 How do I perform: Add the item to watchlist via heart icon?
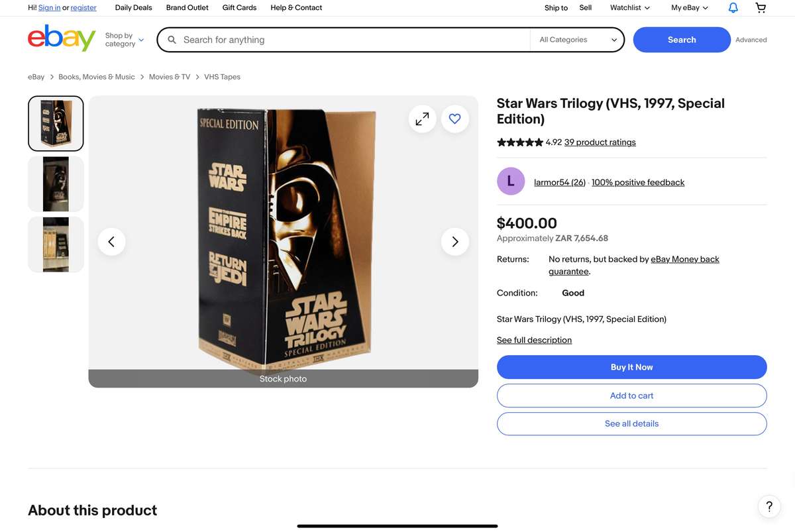[454, 119]
